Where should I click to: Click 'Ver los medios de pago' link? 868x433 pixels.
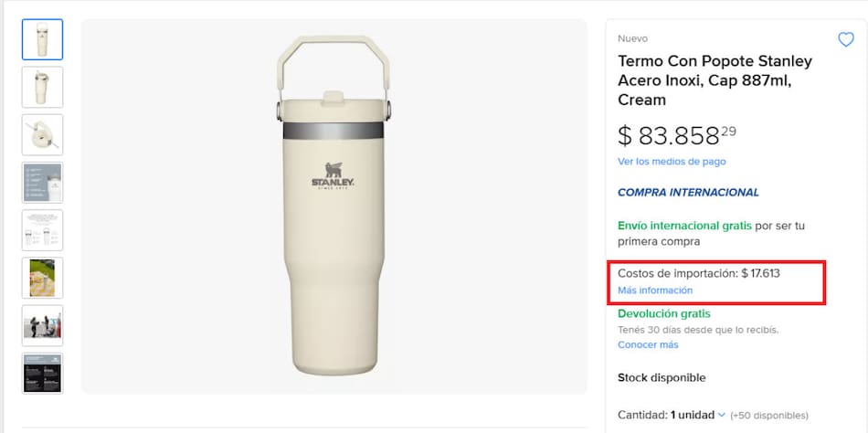[672, 162]
